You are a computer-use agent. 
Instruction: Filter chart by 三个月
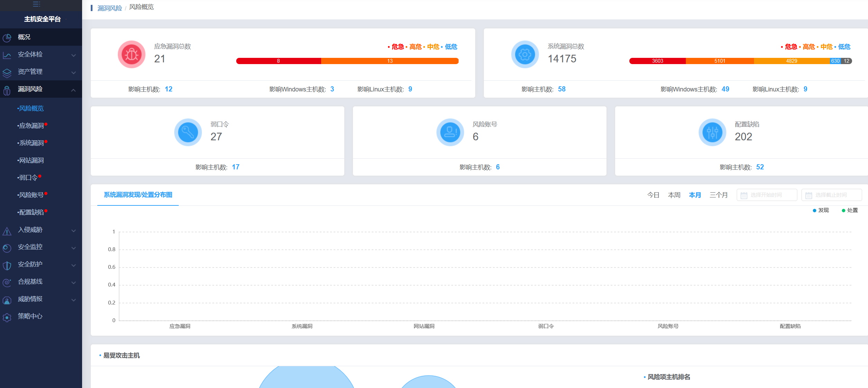point(719,195)
